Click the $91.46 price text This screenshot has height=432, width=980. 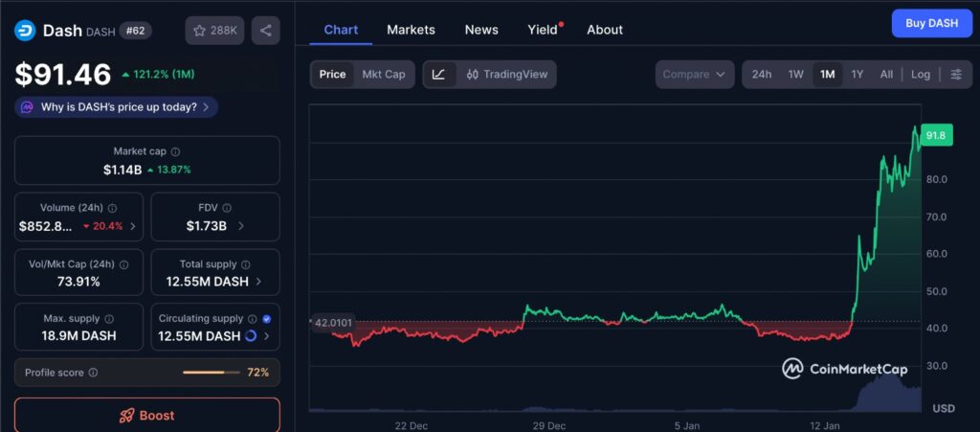(x=63, y=75)
